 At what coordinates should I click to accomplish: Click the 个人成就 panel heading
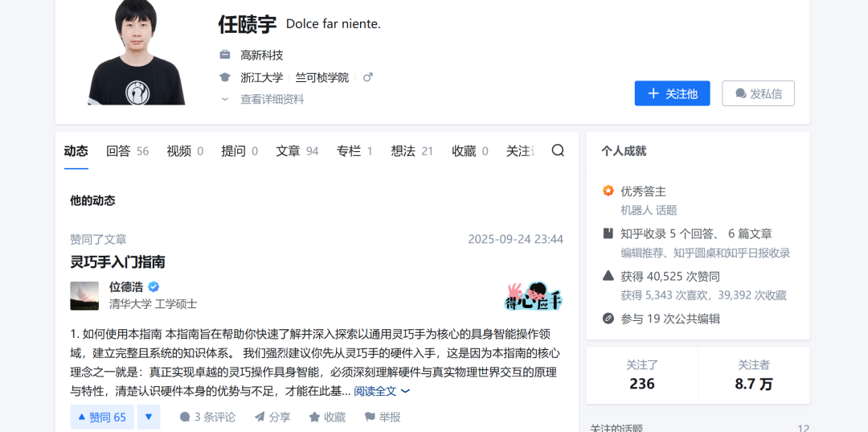[624, 150]
